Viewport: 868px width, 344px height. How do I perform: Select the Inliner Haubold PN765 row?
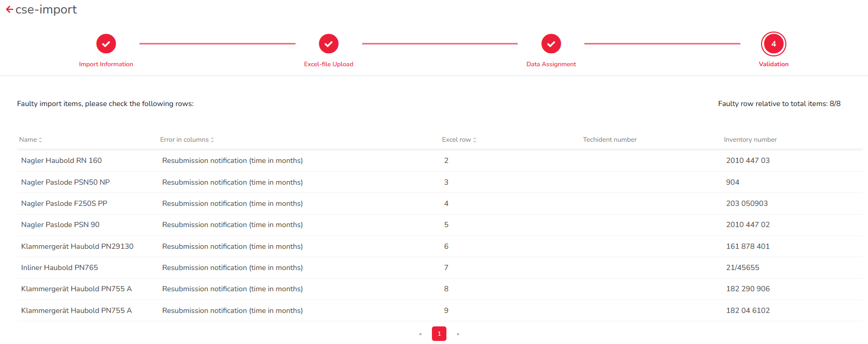coord(59,268)
